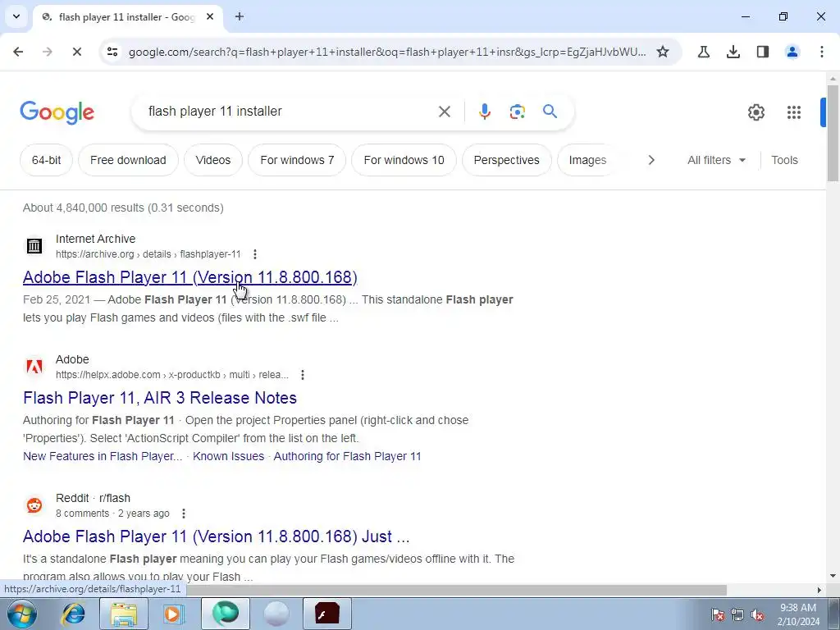Open Adobe Flash Player 11 Internet Archive result

pos(189,277)
